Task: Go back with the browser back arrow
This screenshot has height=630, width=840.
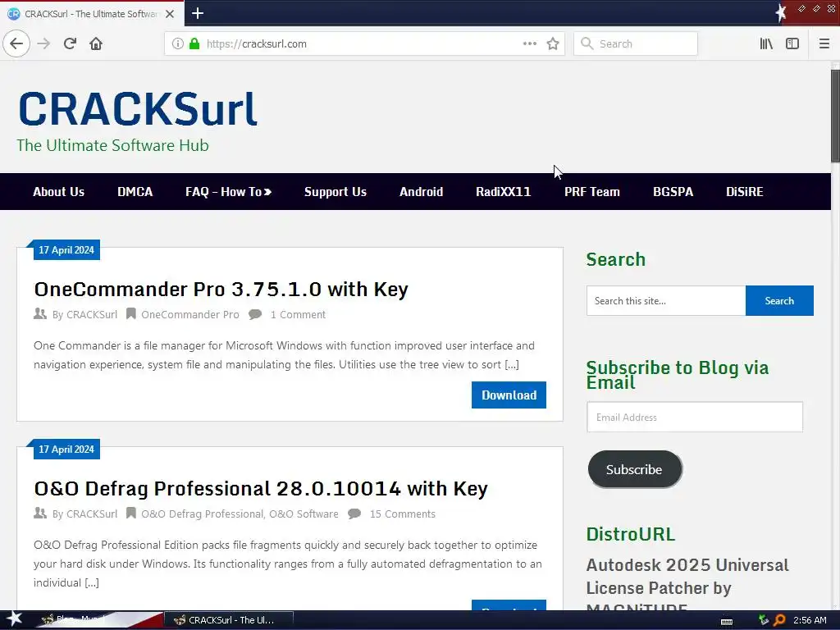Action: (x=16, y=43)
